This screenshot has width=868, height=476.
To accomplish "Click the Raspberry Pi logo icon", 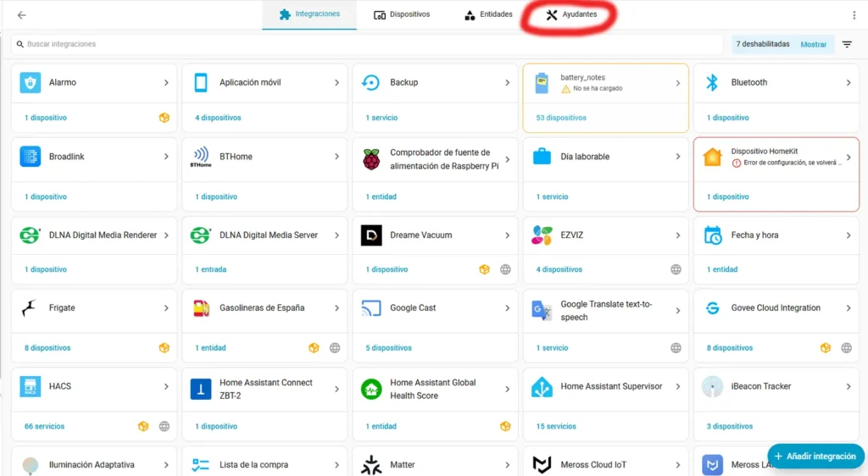I will [371, 159].
